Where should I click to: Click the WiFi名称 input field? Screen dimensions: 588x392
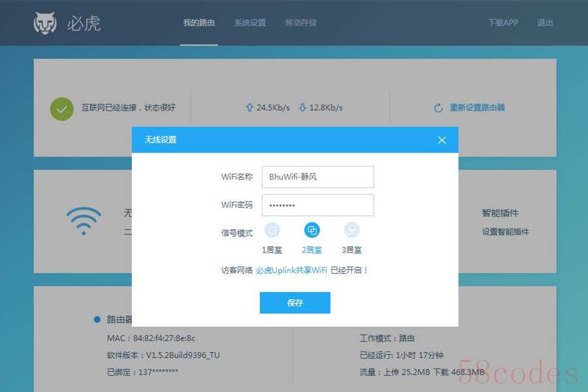318,176
